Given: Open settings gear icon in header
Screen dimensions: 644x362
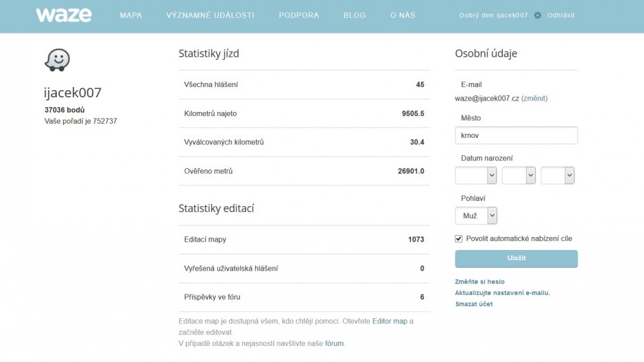Looking at the screenshot, I should coord(538,15).
